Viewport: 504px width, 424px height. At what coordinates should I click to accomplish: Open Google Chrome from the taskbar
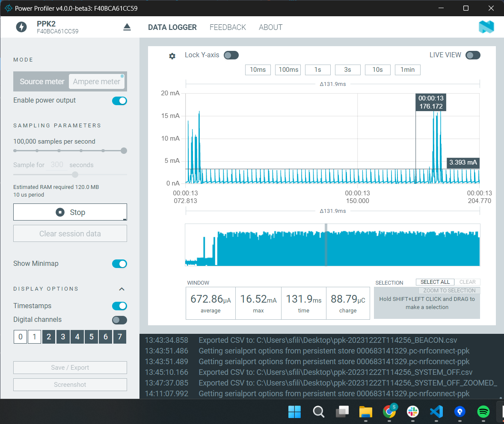(389, 412)
